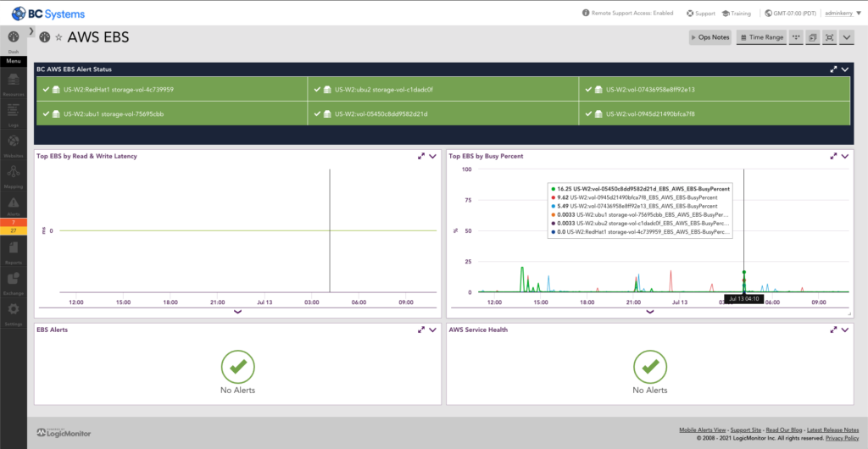The width and height of the screenshot is (868, 449).
Task: Favorite the AWS EBS dashboard star
Action: 58,37
